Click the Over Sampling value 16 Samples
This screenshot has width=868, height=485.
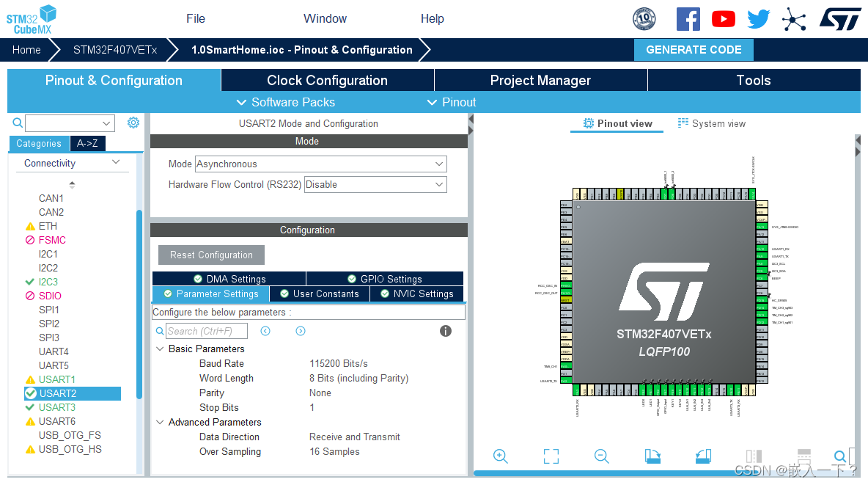pyautogui.click(x=334, y=452)
